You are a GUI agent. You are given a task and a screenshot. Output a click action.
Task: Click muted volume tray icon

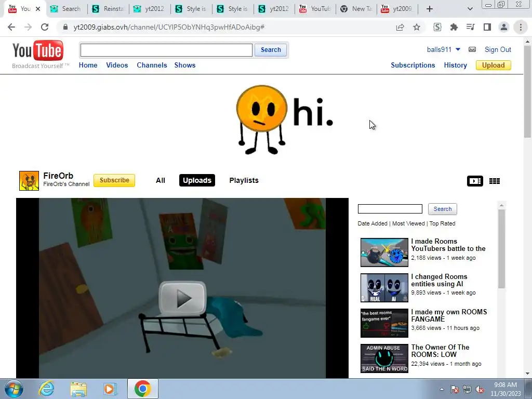[480, 389]
